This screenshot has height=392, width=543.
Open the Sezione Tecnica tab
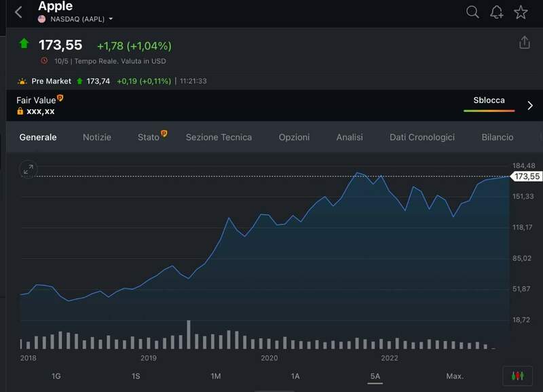click(x=219, y=137)
